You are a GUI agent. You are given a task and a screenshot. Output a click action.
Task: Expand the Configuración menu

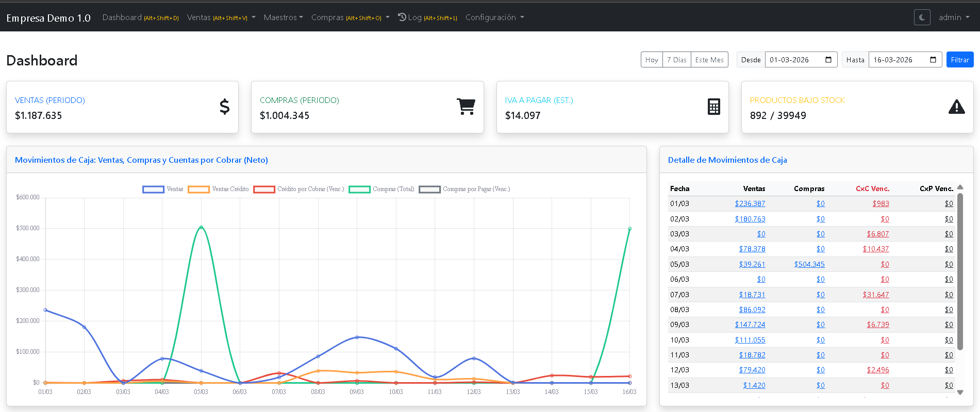(x=494, y=18)
